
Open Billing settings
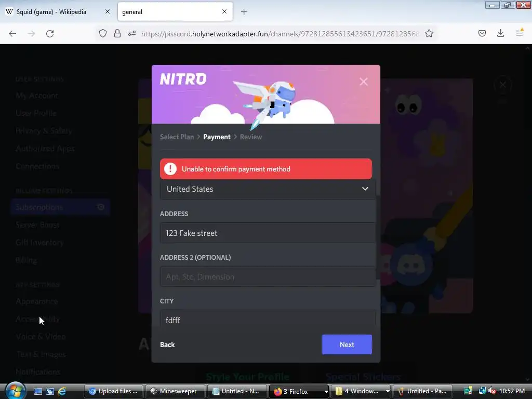(26, 260)
